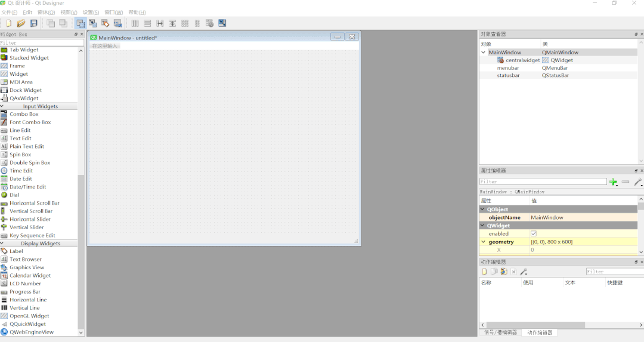Image resolution: width=644 pixels, height=342 pixels.
Task: Select centralwidget in object inspector tree
Action: point(522,60)
